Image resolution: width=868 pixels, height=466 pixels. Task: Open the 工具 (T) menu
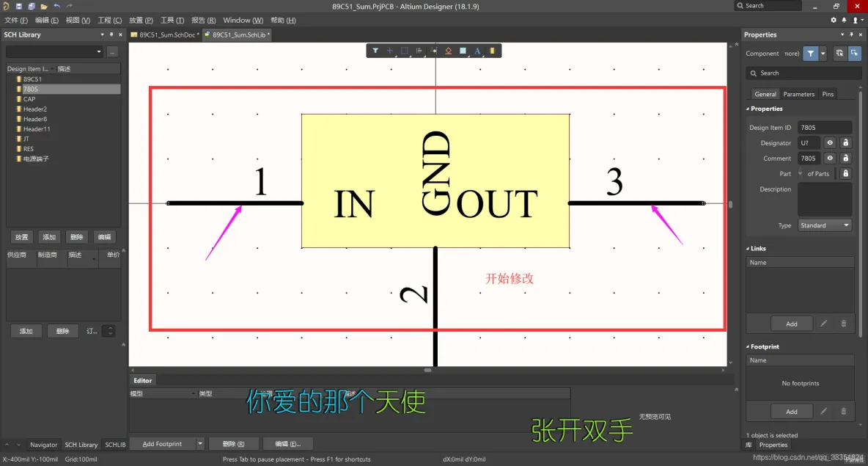pos(172,21)
